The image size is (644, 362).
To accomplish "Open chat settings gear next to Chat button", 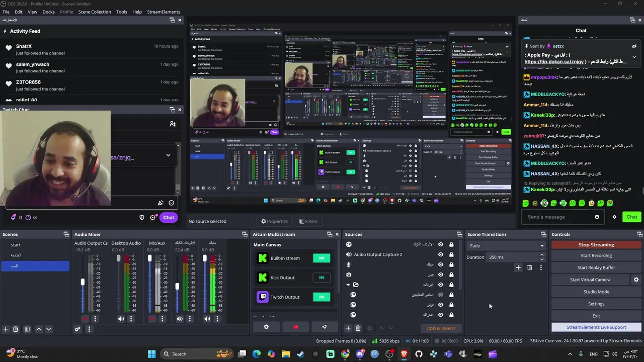I will click(x=614, y=217).
